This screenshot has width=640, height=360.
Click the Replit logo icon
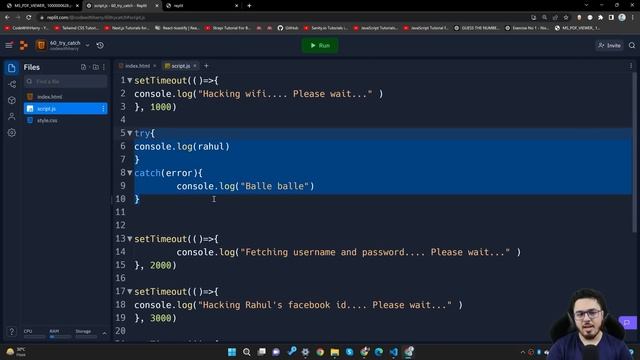[x=24, y=45]
